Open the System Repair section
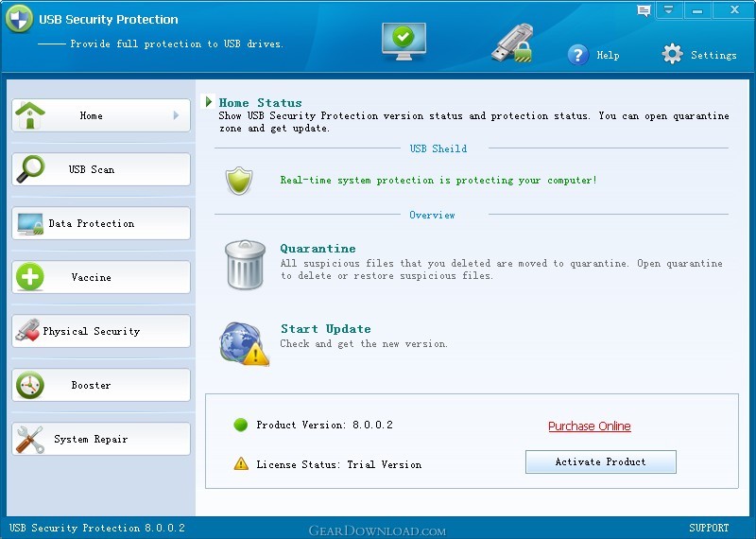The image size is (756, 539). 101,439
